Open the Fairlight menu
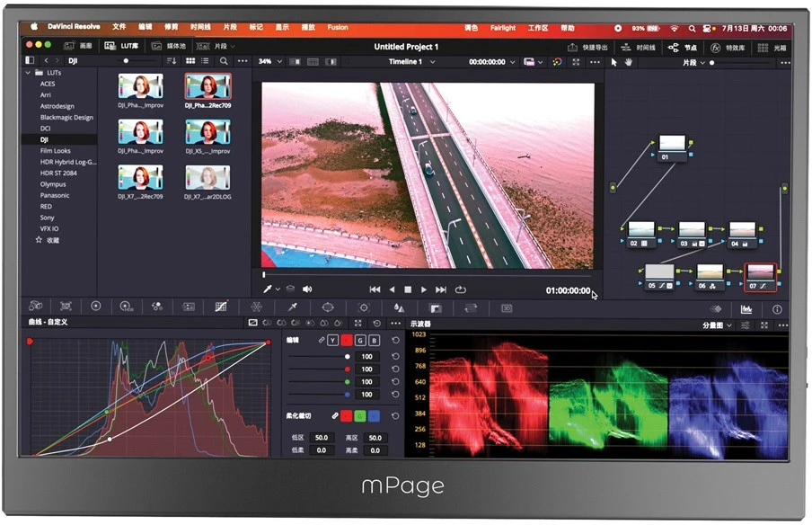 pyautogui.click(x=503, y=28)
